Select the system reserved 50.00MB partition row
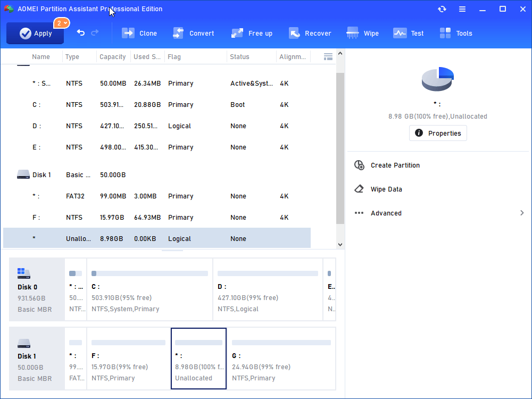532x399 pixels. 157,84
